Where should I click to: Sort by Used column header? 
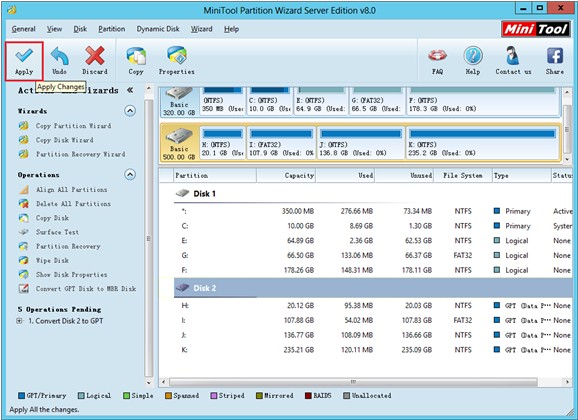coord(345,176)
